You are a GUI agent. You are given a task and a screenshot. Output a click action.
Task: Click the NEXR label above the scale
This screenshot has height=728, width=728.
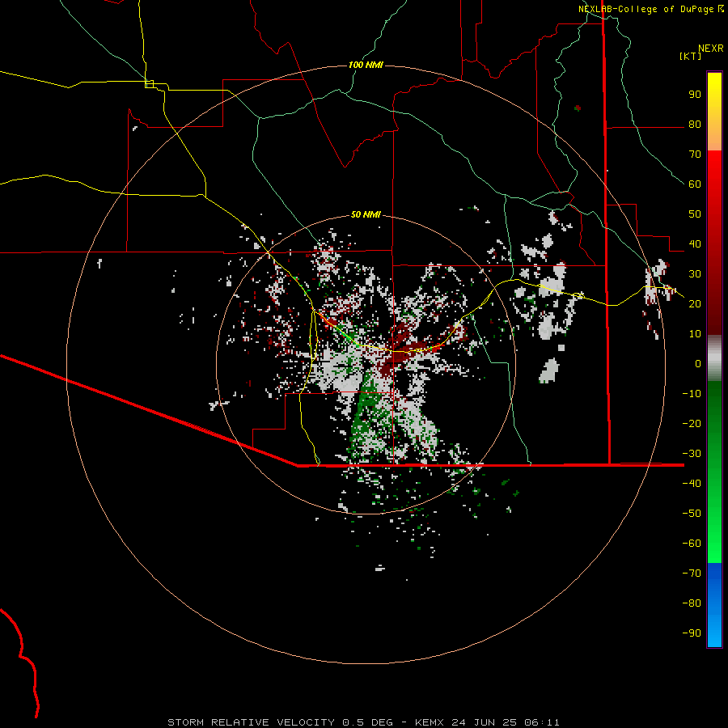[x=711, y=49]
